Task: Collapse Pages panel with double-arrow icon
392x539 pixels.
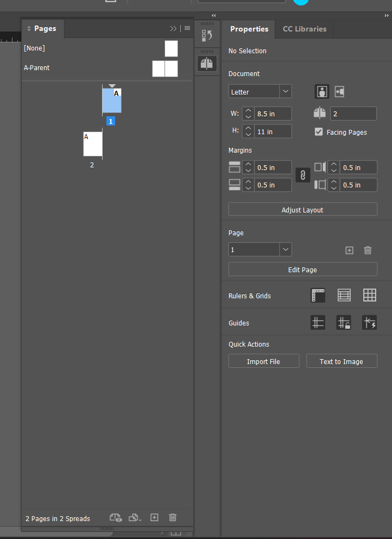Action: [x=173, y=29]
